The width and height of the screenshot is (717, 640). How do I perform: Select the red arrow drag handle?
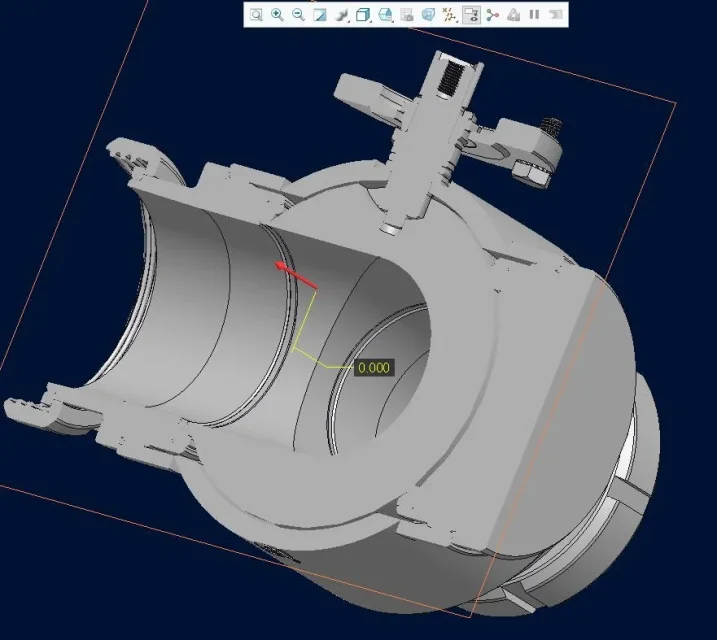(x=295, y=276)
